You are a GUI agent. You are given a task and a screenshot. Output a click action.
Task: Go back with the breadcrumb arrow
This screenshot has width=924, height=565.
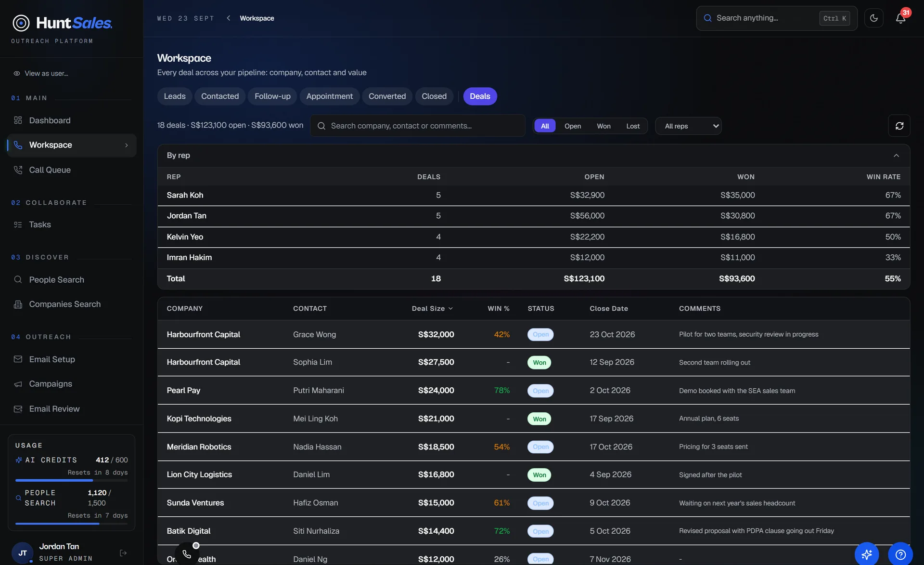[229, 18]
